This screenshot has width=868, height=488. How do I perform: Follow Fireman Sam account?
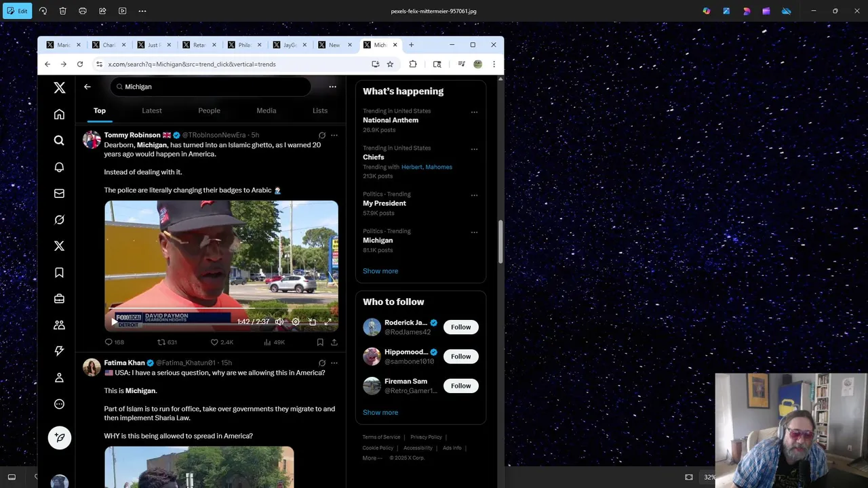point(460,386)
